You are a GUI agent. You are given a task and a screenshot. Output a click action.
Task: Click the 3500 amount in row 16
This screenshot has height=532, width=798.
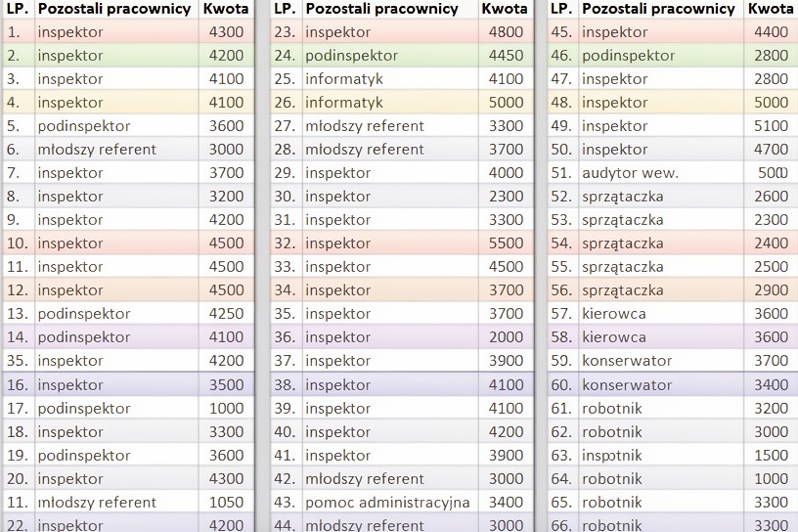point(226,385)
